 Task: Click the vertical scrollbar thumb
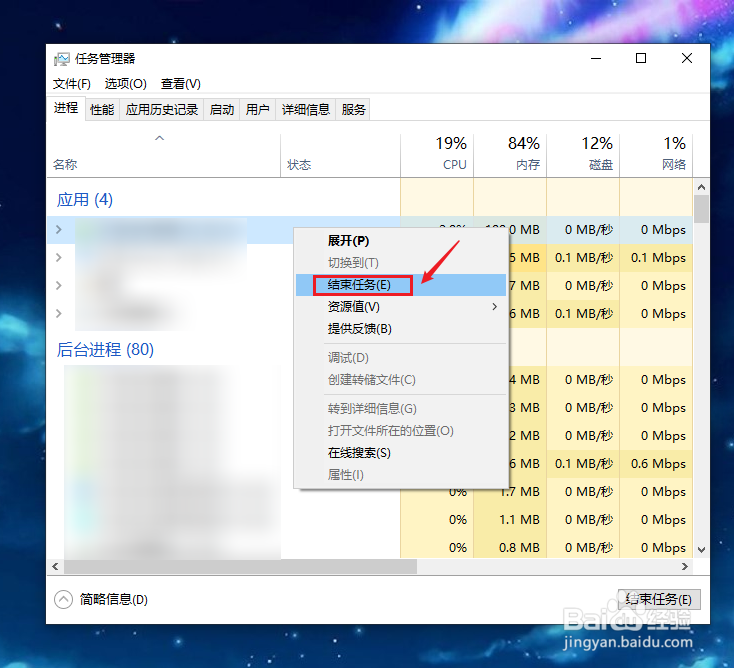pyautogui.click(x=701, y=209)
